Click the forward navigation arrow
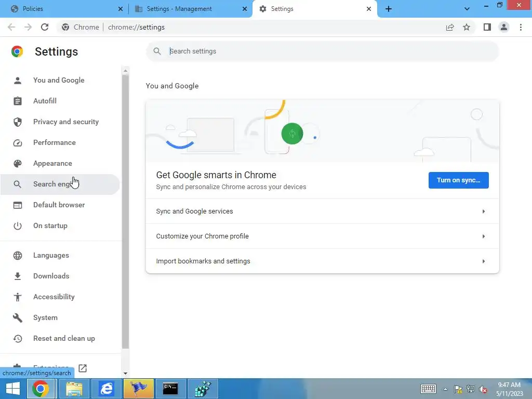Image resolution: width=532 pixels, height=399 pixels. [x=28, y=27]
